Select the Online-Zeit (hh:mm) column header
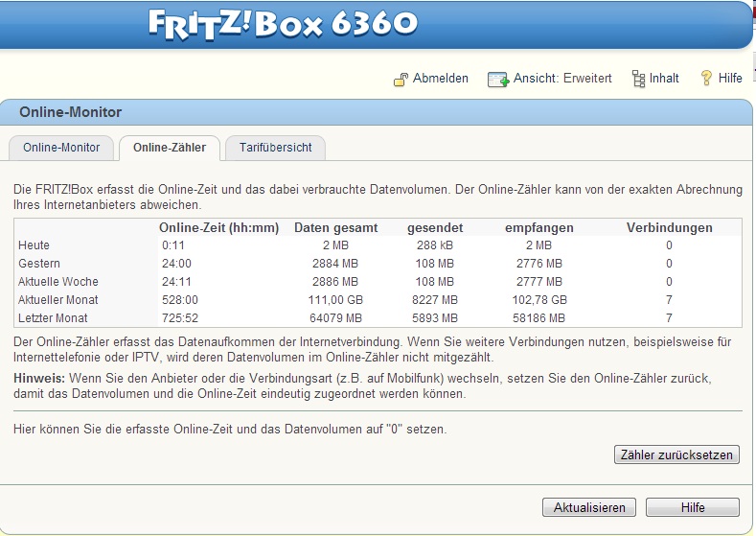The width and height of the screenshot is (756, 536). click(218, 227)
